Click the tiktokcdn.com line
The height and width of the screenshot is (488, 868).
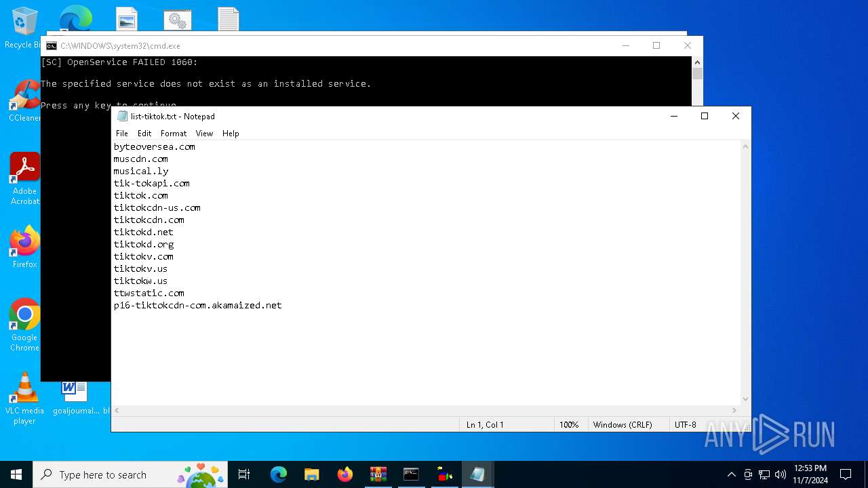(x=149, y=220)
